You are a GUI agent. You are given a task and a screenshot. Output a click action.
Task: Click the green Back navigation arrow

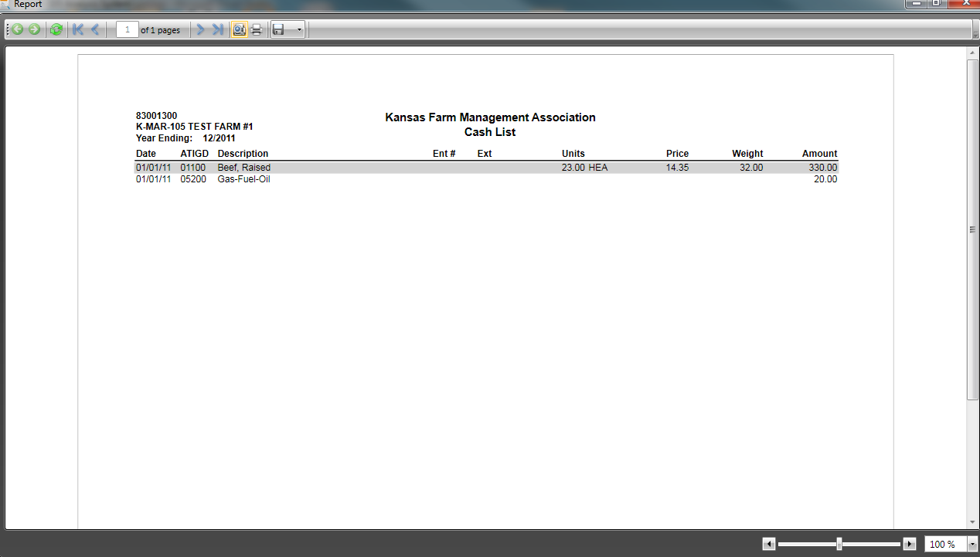17,29
